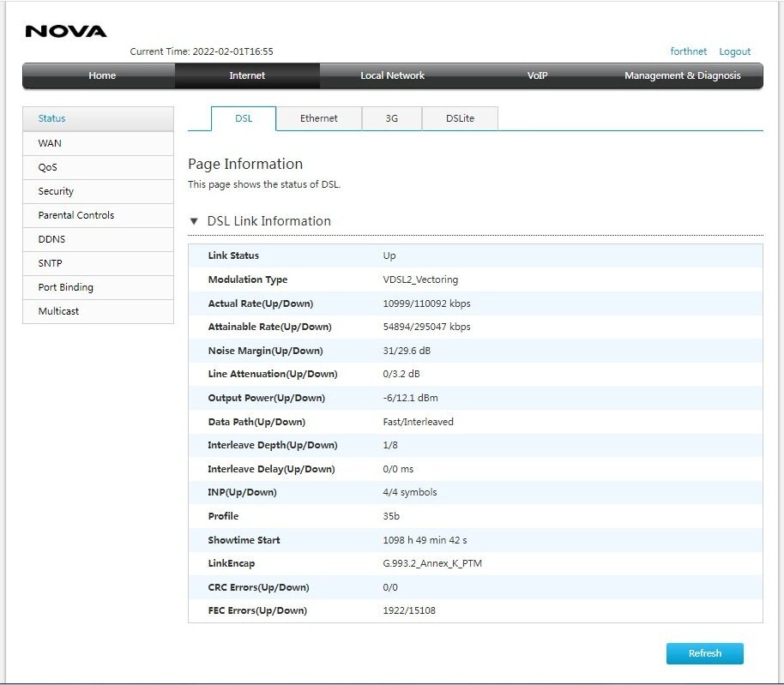
Task: Switch to the DSL tab
Action: [x=244, y=118]
